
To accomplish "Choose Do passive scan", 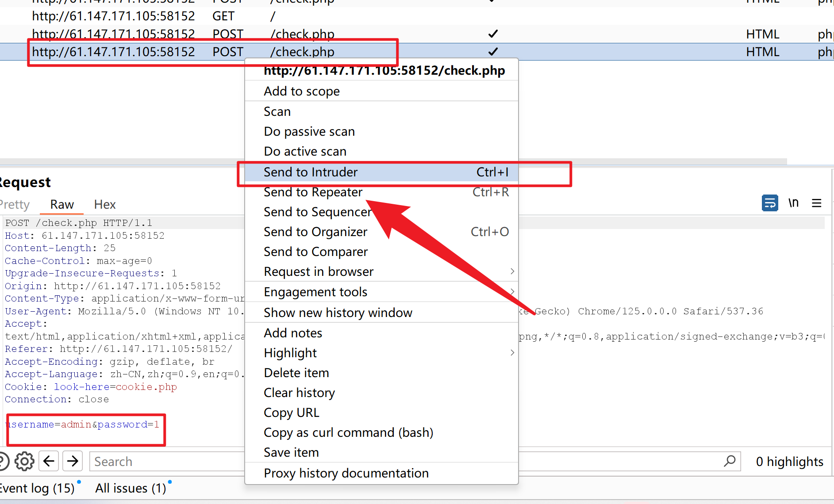I will (x=381, y=131).
